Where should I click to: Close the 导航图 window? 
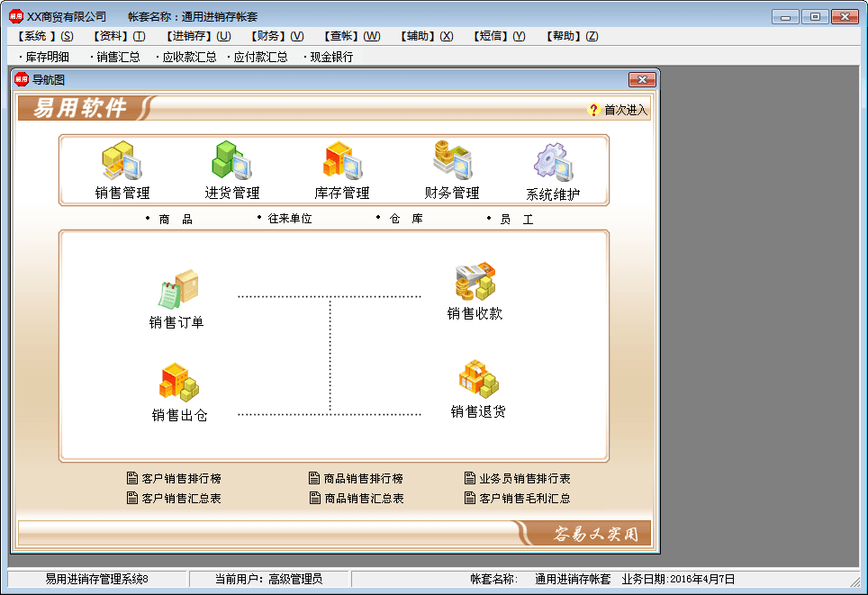coord(642,79)
